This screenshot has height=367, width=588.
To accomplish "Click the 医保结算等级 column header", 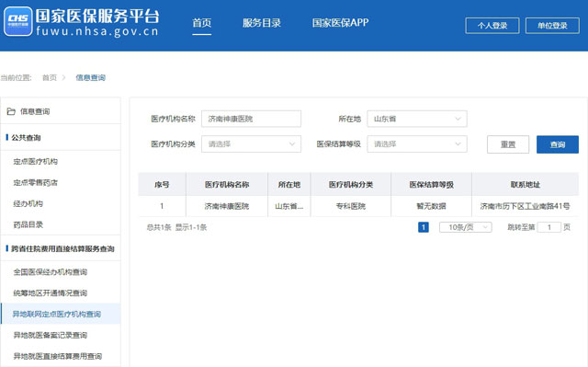I will [x=431, y=185].
